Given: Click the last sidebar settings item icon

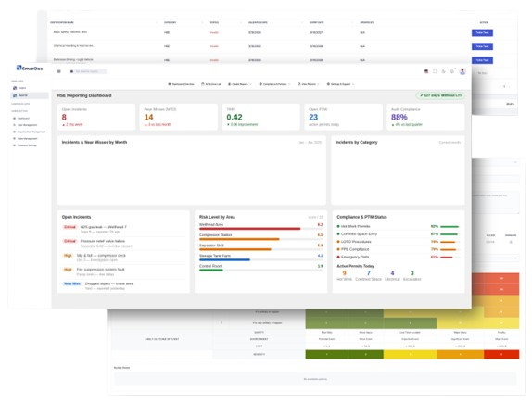Looking at the screenshot, I should point(14,145).
